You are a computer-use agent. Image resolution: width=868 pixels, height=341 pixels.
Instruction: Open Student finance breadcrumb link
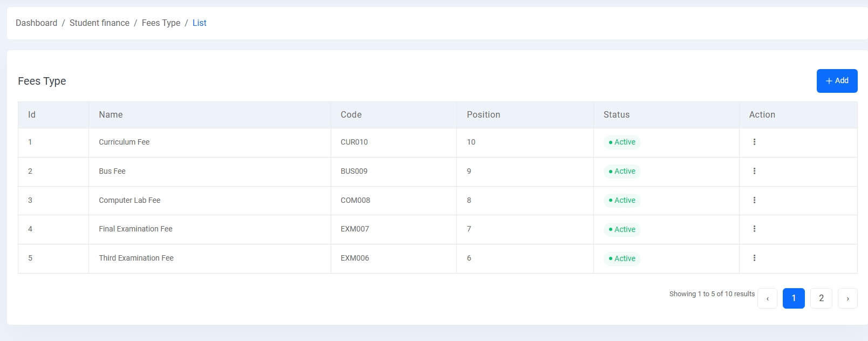point(99,23)
